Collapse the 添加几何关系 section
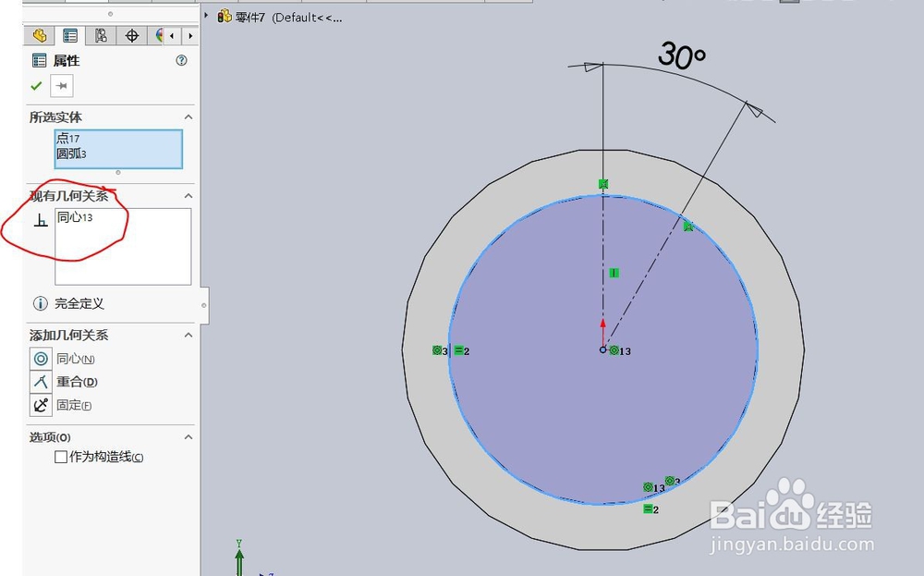The width and height of the screenshot is (924, 576). [x=188, y=336]
